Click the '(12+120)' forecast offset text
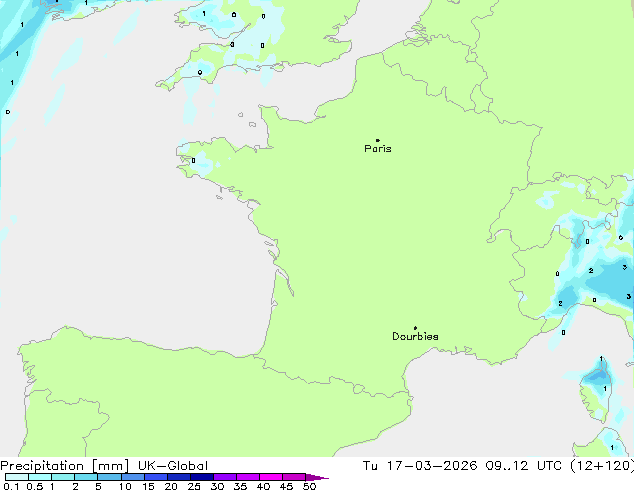 pyautogui.click(x=602, y=466)
